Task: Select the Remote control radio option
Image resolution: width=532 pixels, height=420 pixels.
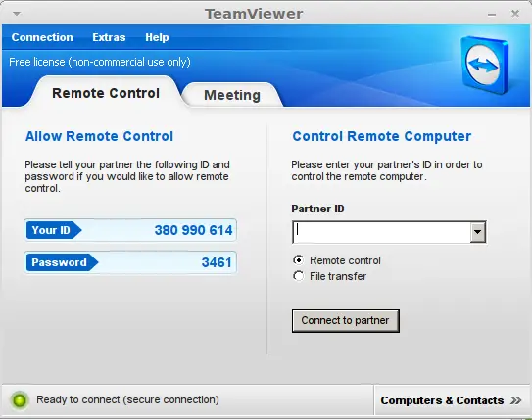Action: (298, 260)
